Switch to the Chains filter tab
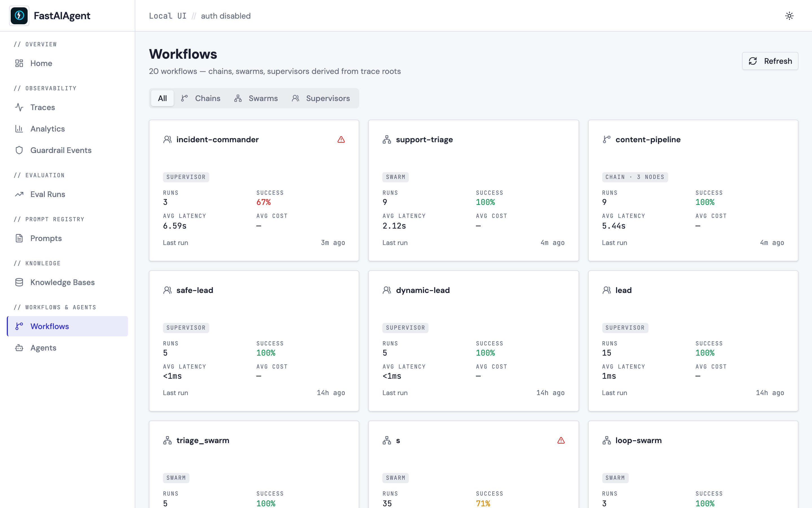Viewport: 812px width, 508px height. coord(201,98)
